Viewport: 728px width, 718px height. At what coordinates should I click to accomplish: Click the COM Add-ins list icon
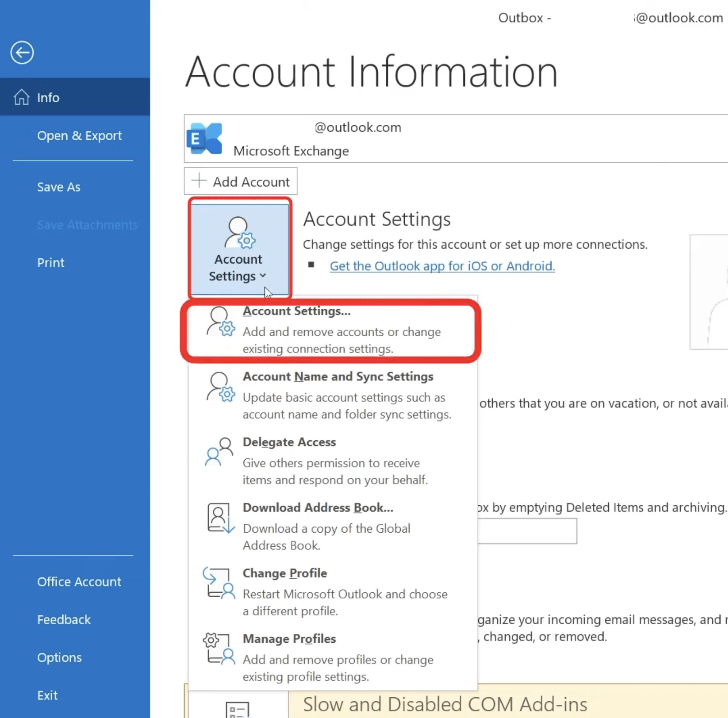[x=237, y=709]
